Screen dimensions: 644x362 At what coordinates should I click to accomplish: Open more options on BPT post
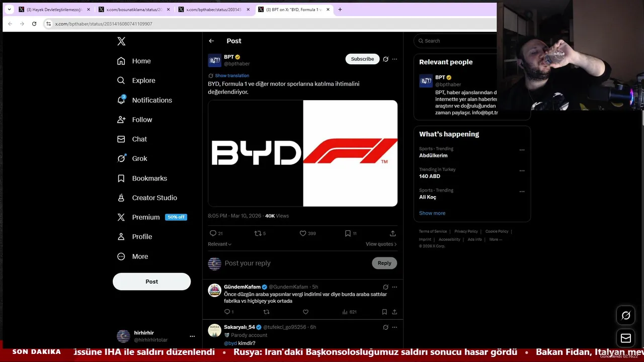tap(394, 59)
